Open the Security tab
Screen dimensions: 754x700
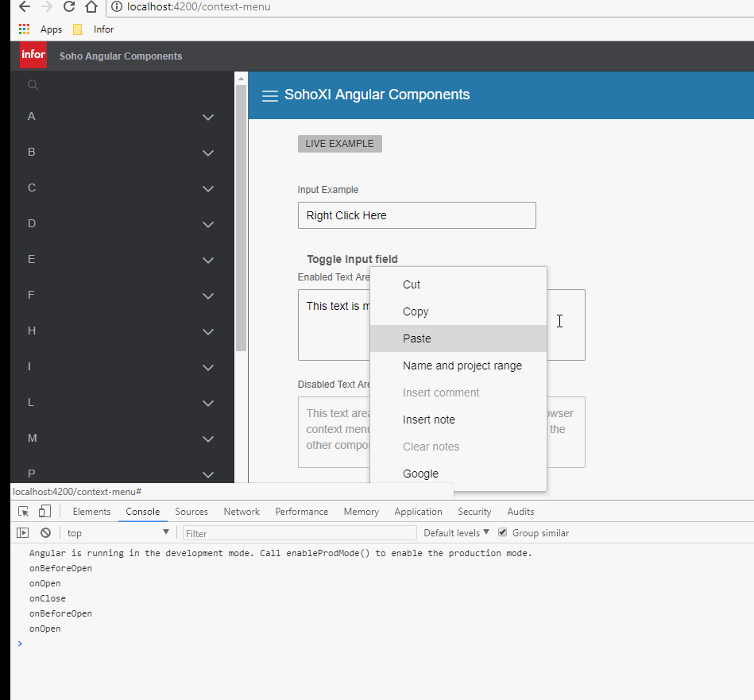point(474,512)
